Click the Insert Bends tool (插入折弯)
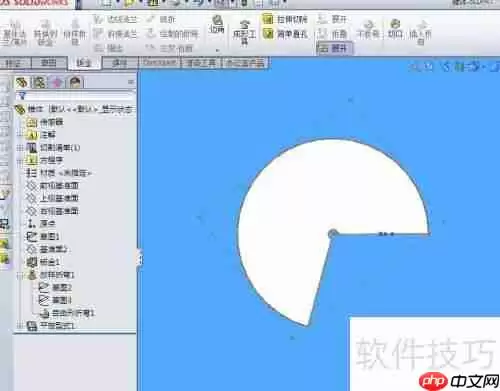Screen dimensions: 500x391 421,32
